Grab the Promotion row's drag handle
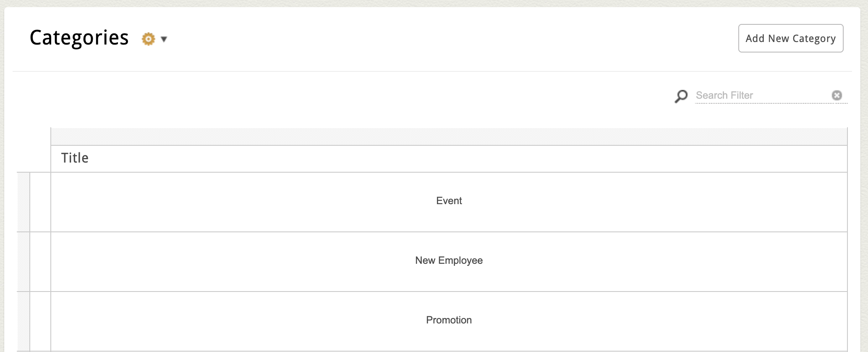Viewport: 868px width, 352px height. tap(24, 321)
